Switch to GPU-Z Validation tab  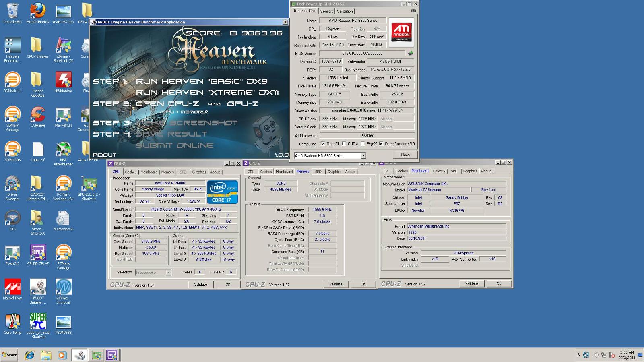pos(345,11)
